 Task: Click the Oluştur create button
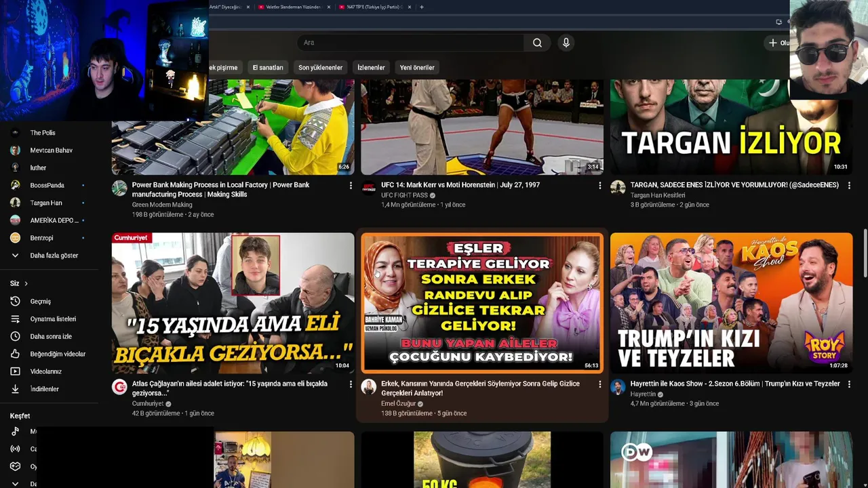(778, 43)
